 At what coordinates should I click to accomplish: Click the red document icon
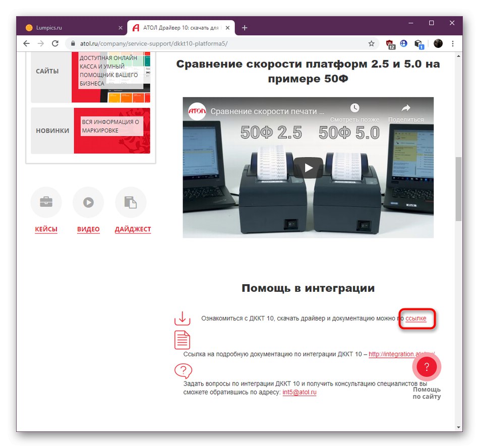coord(182,340)
